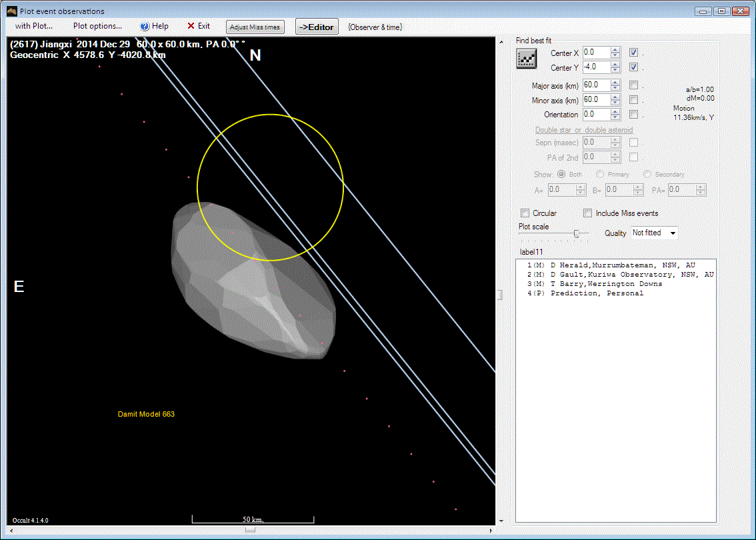Image resolution: width=756 pixels, height=540 pixels.
Task: Toggle the Center Y checkbox
Action: pyautogui.click(x=633, y=67)
